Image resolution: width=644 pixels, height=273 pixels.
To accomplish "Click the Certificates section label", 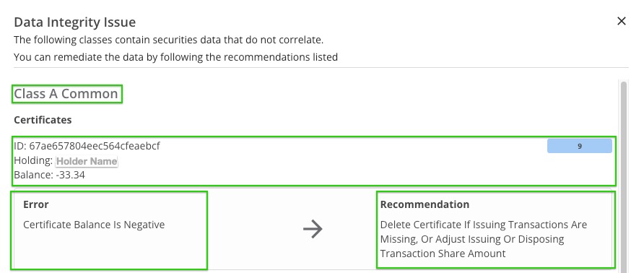I will pos(43,120).
